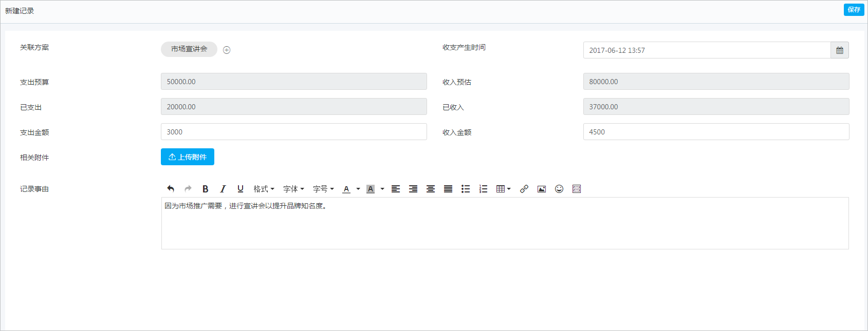Insert an image into the editor
Image resolution: width=868 pixels, height=331 pixels.
click(x=542, y=189)
